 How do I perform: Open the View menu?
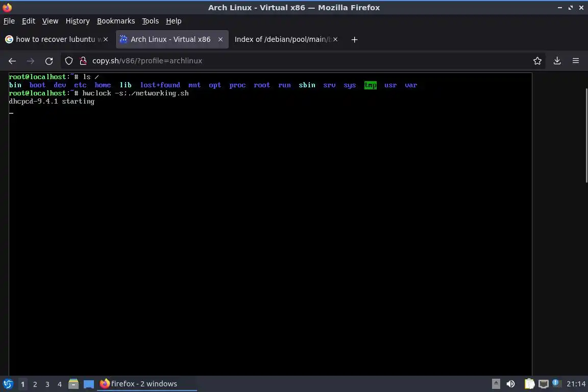point(50,21)
